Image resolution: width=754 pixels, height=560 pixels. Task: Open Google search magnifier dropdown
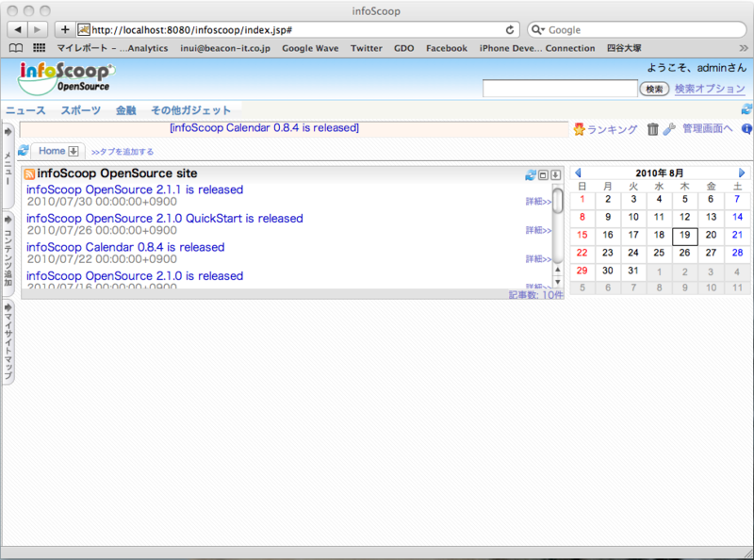coord(537,30)
